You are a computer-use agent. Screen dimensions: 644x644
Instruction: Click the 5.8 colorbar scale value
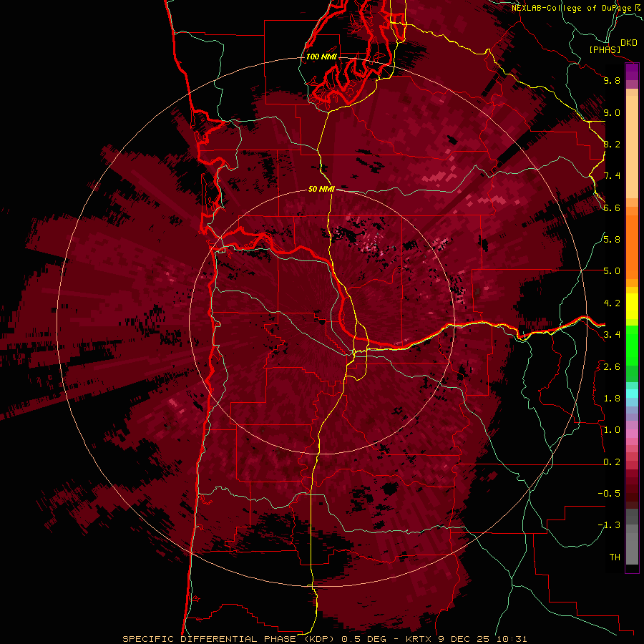pyautogui.click(x=612, y=240)
